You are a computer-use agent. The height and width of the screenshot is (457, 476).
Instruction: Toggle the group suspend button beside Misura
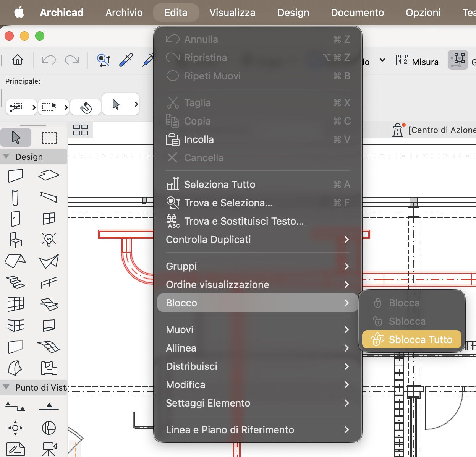[x=458, y=60]
